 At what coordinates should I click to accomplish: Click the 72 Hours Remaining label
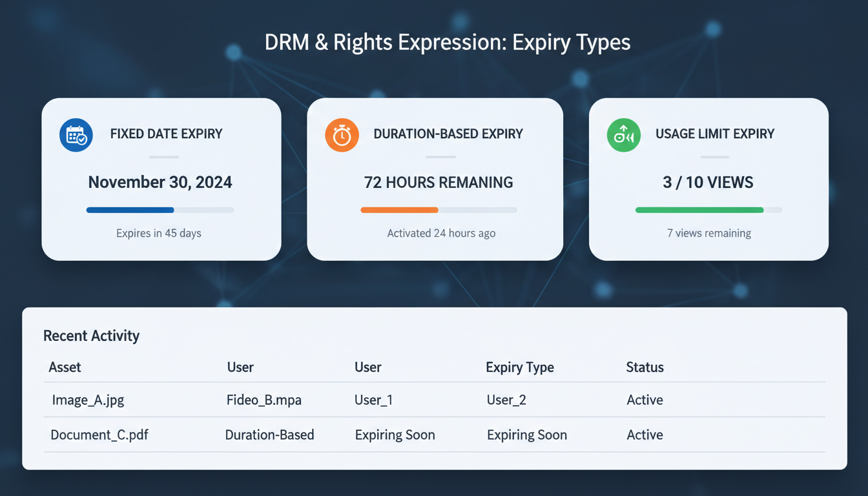tap(439, 183)
